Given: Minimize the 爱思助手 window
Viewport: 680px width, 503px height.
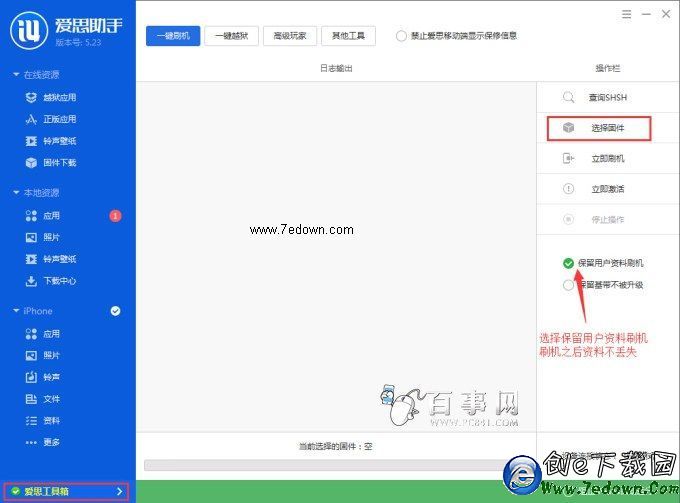Looking at the screenshot, I should pos(646,14).
